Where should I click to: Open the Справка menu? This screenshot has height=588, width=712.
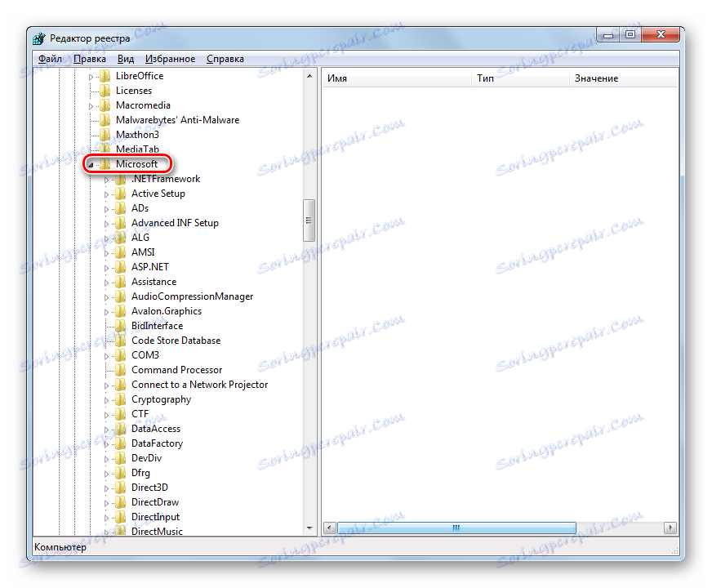(x=225, y=59)
